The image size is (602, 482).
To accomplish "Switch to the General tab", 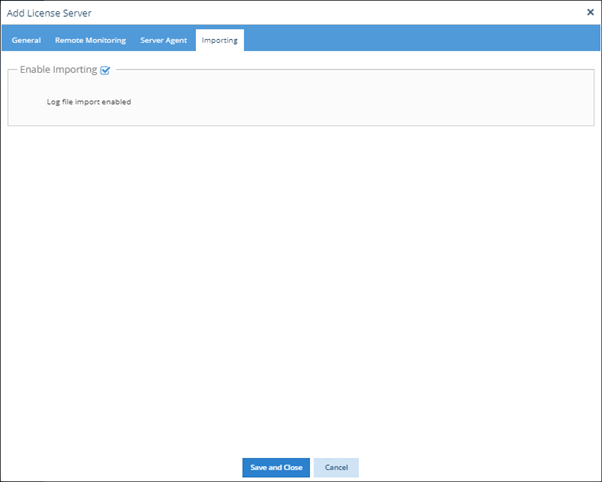I will click(x=26, y=40).
